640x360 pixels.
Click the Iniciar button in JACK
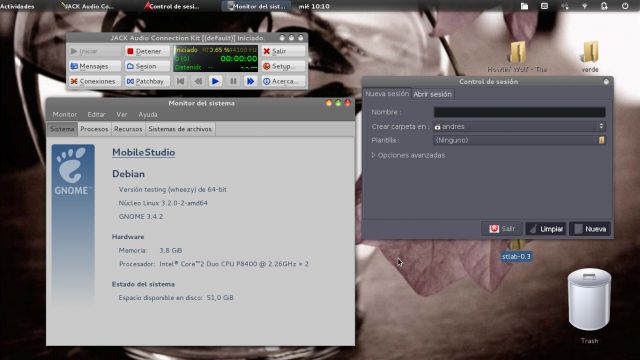95,51
